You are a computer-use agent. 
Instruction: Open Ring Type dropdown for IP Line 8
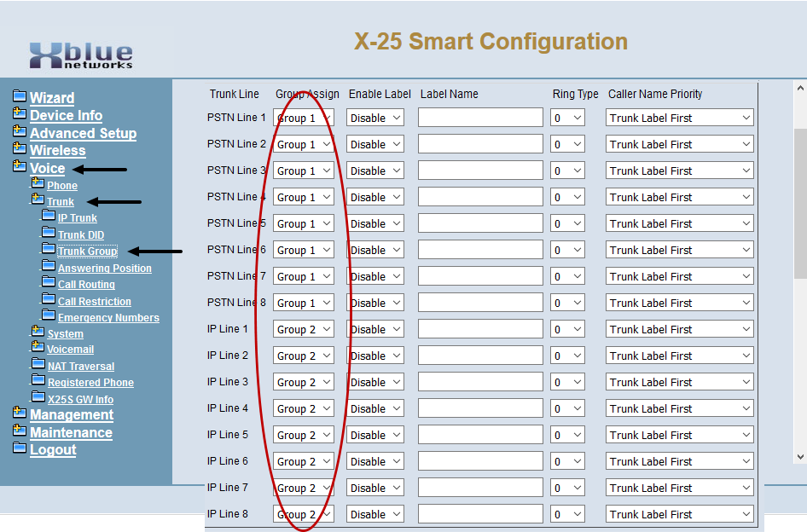point(567,514)
